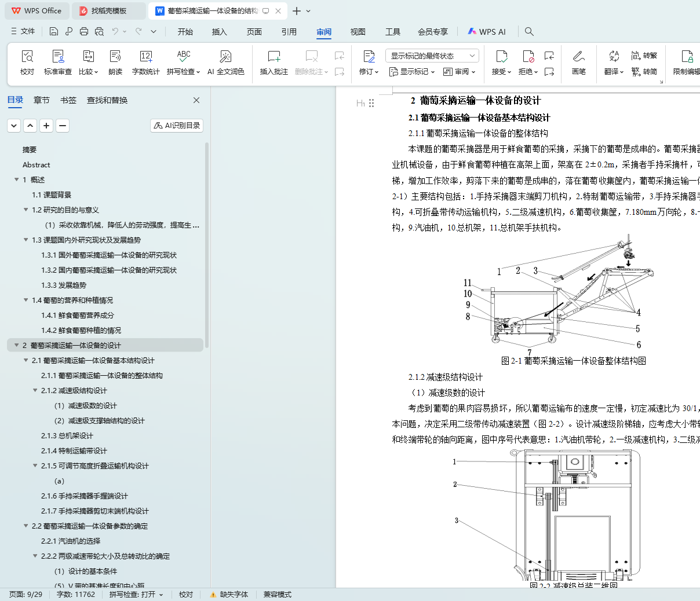This screenshot has width=700, height=601.
Task: Click the AI识别目录 button
Action: pos(177,125)
